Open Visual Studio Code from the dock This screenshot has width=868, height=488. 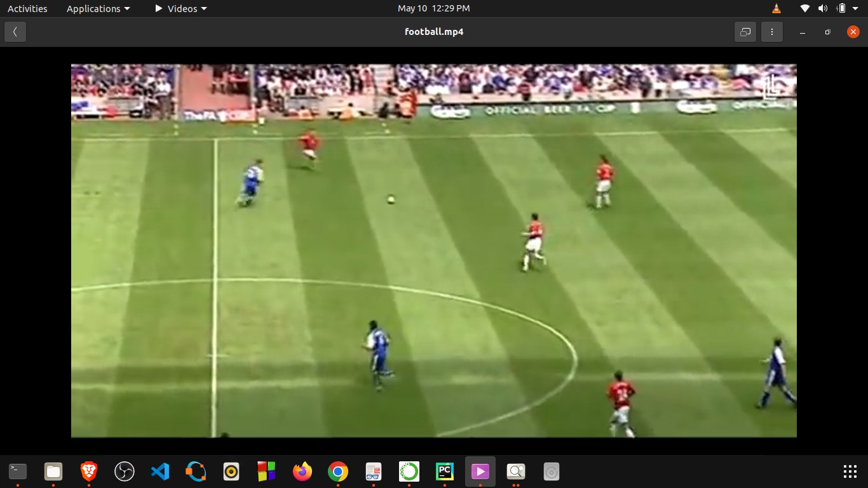click(159, 472)
